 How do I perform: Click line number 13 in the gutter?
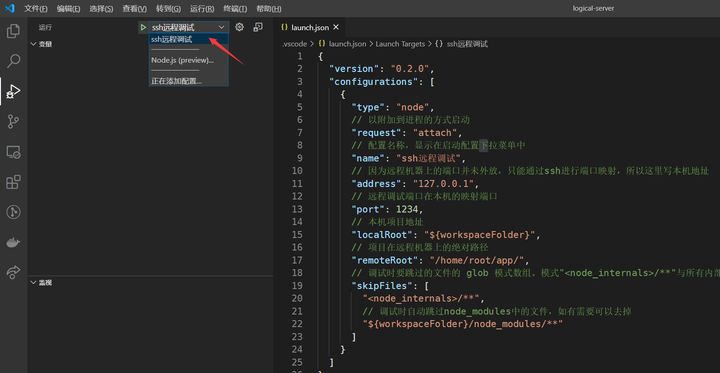click(x=298, y=209)
